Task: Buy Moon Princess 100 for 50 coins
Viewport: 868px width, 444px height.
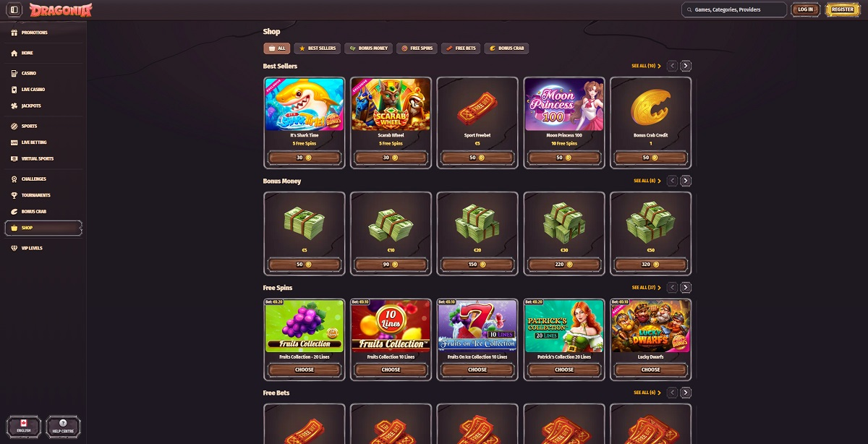Action: (564, 157)
